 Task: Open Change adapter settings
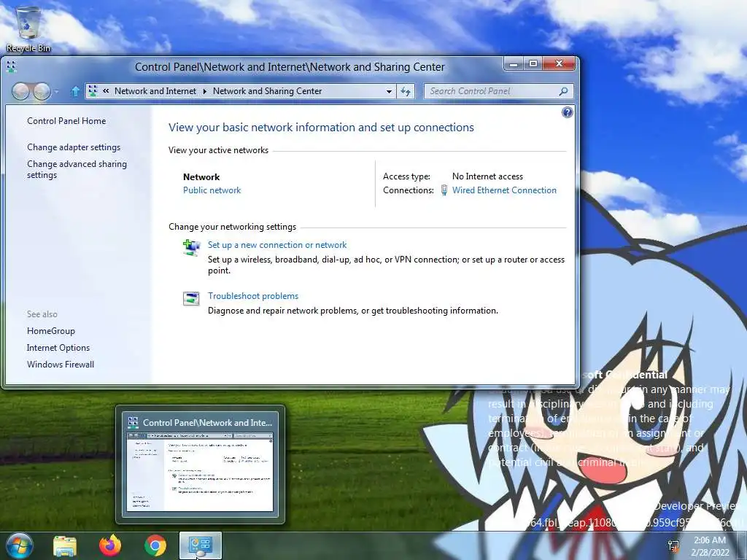[74, 147]
